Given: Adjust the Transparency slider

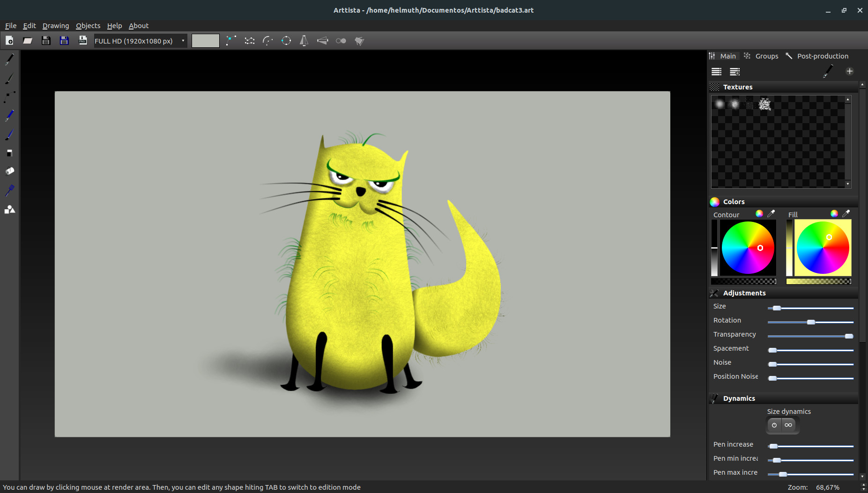Looking at the screenshot, I should coord(848,336).
